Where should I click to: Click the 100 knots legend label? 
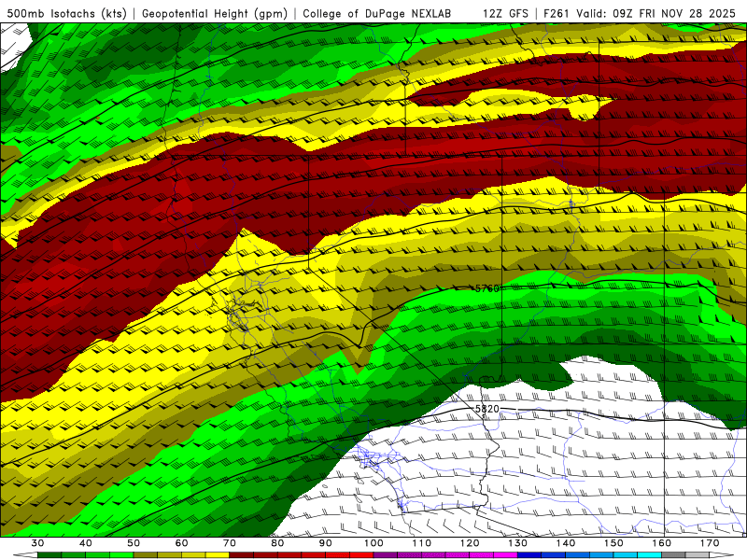pos(373,543)
